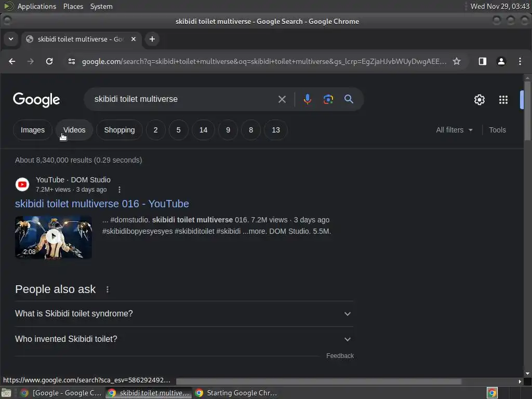The image size is (532, 399).
Task: Open a new tab with plus button
Action: tap(152, 39)
